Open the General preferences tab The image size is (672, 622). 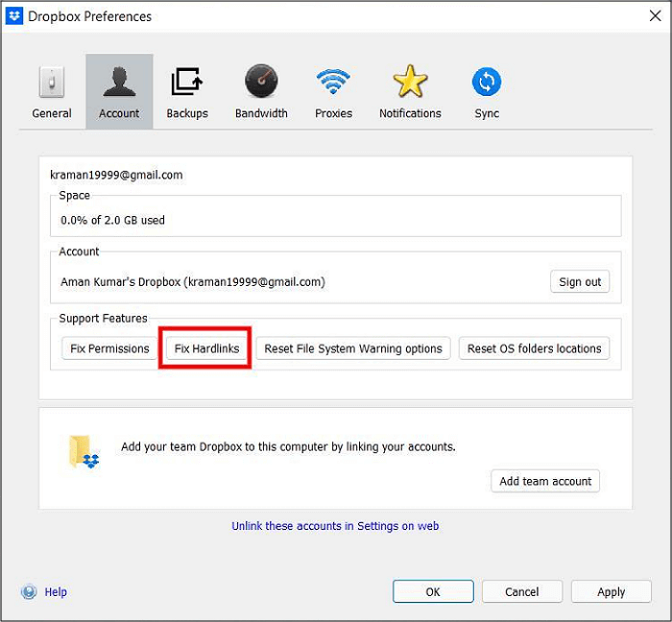[x=52, y=92]
